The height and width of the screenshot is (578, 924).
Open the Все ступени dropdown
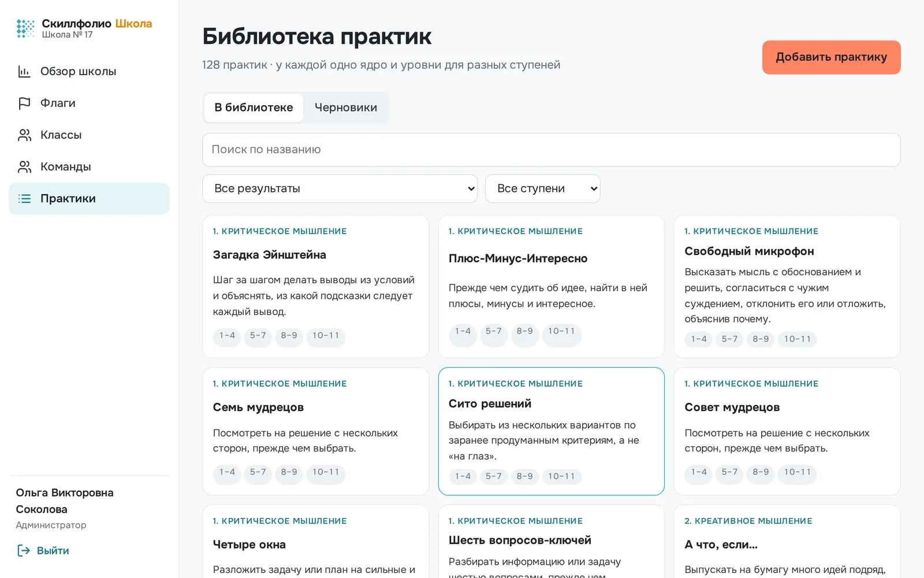pyautogui.click(x=543, y=188)
